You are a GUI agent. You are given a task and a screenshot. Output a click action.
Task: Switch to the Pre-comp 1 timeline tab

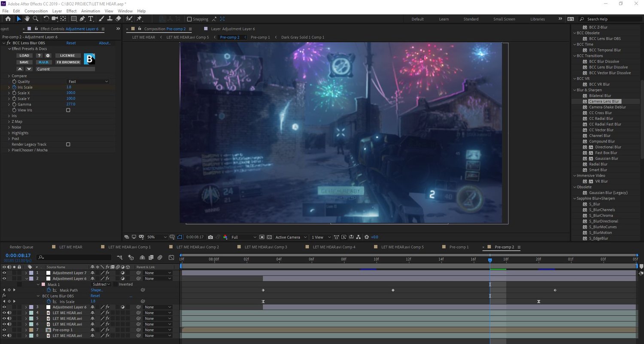tap(459, 247)
